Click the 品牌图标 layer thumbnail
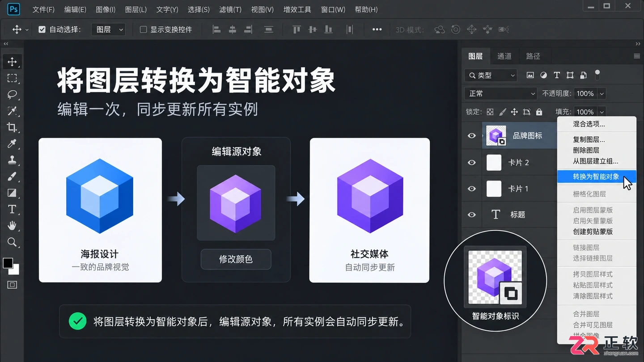 (x=496, y=135)
